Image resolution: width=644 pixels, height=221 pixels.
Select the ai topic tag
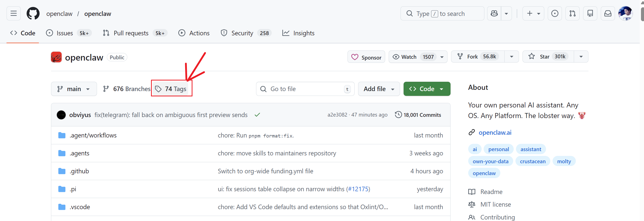click(x=475, y=149)
